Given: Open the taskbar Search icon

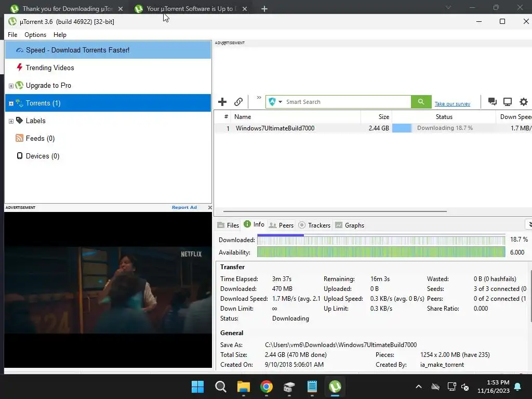Looking at the screenshot, I should pos(220,387).
